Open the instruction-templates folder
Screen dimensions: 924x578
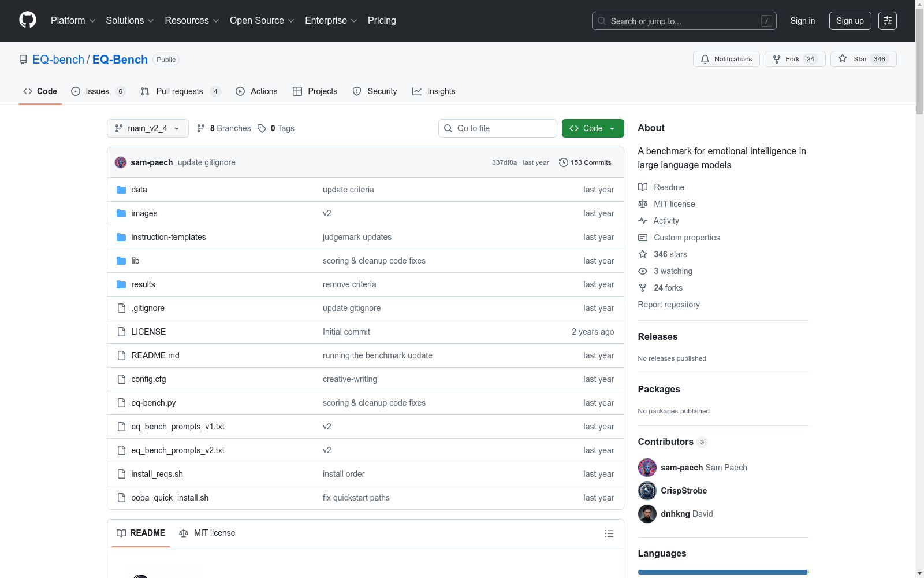tap(169, 237)
